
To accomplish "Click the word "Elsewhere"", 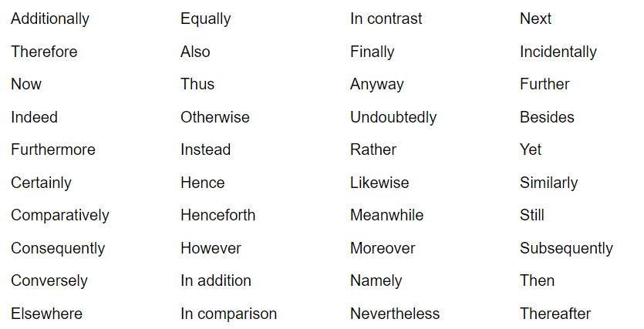I will pos(46,314).
